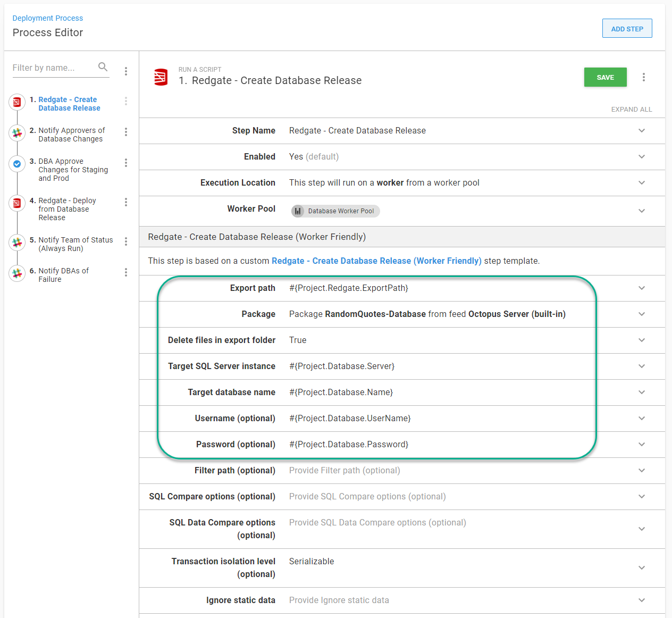Expand the Worker Pool section
This screenshot has width=672, height=618.
[x=642, y=211]
